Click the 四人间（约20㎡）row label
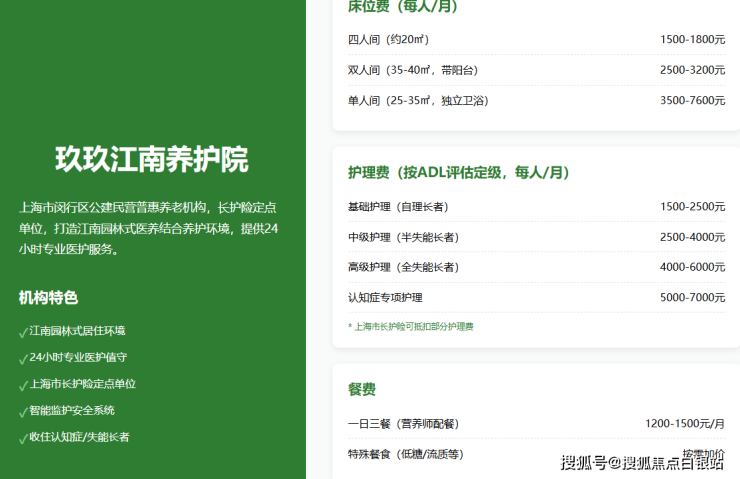The width and height of the screenshot is (740, 479). click(388, 40)
